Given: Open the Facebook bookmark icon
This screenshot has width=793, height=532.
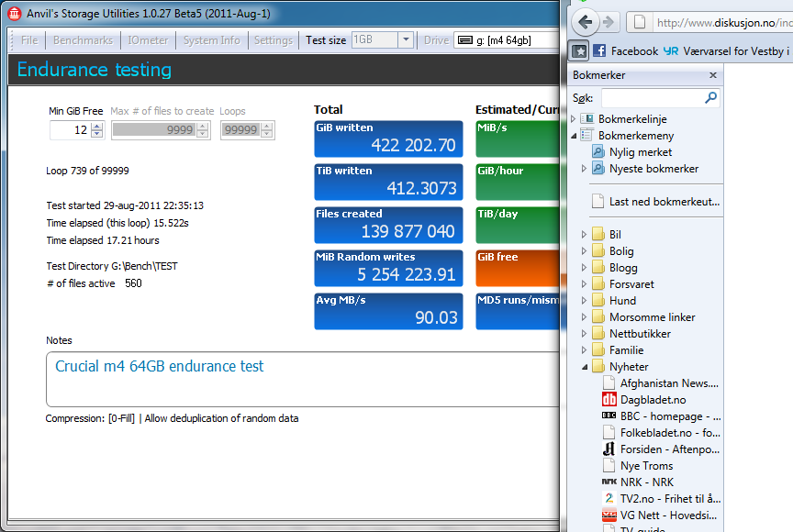Looking at the screenshot, I should (599, 50).
